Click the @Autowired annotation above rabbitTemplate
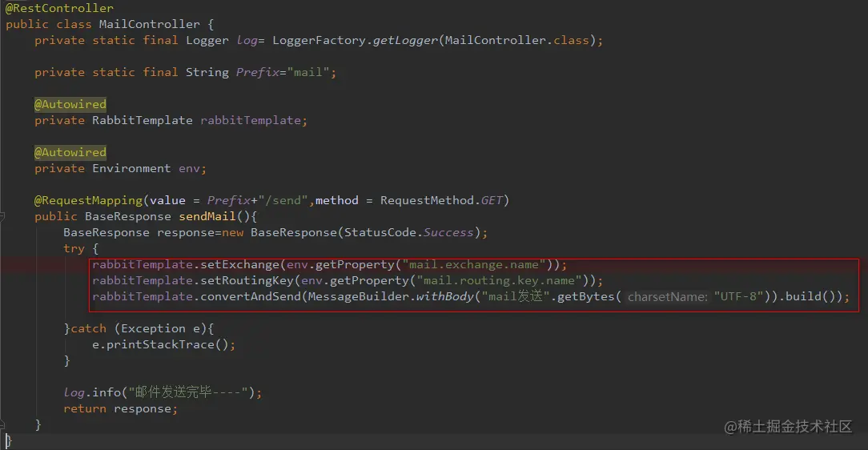 click(x=70, y=104)
